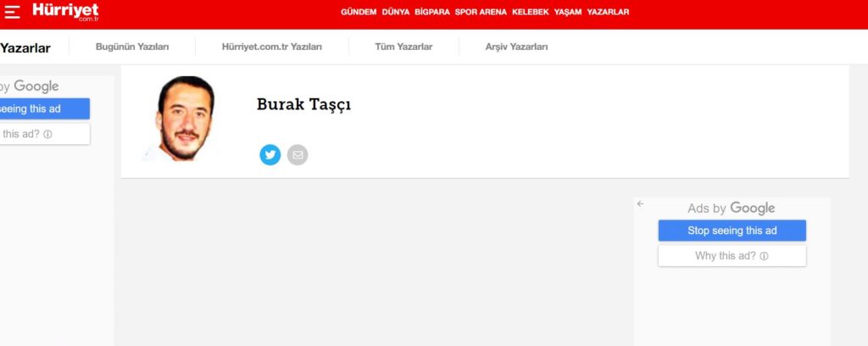Open the Tüm Yazarlar tab
The image size is (868, 346).
click(x=403, y=47)
